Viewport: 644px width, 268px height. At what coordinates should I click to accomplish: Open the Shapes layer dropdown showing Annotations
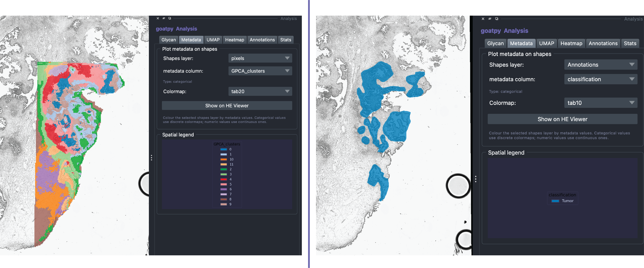point(601,65)
